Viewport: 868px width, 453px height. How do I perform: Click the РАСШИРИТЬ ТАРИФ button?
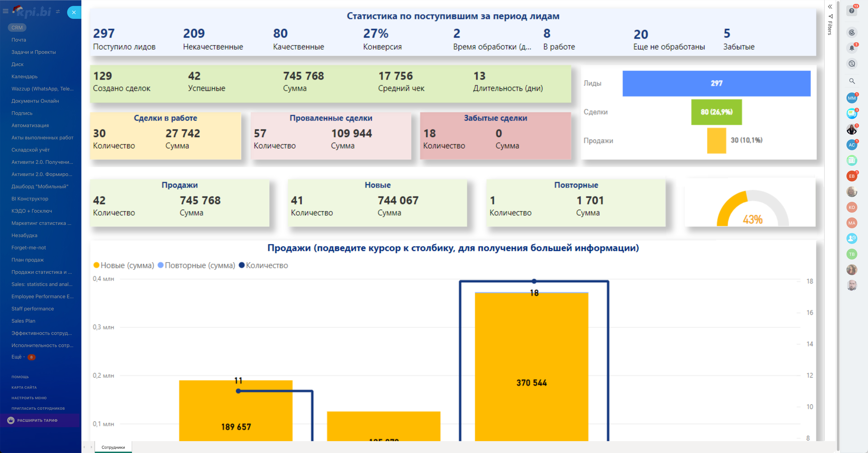[37, 420]
